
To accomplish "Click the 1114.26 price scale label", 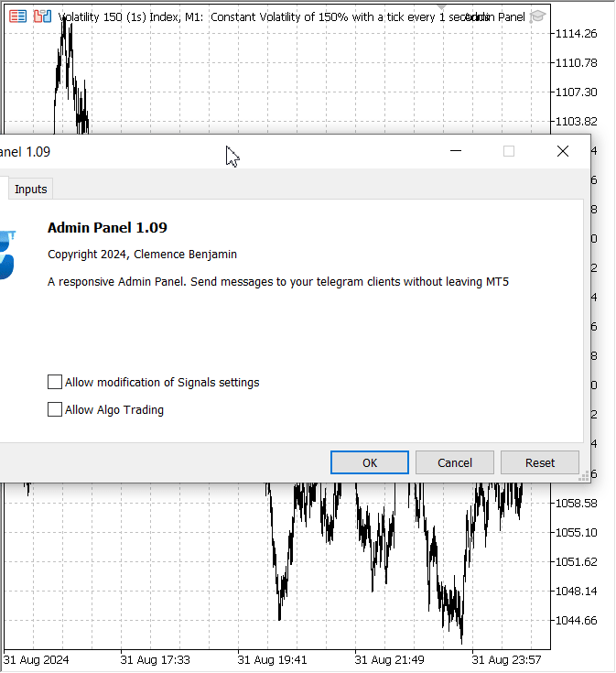I will click(x=576, y=34).
